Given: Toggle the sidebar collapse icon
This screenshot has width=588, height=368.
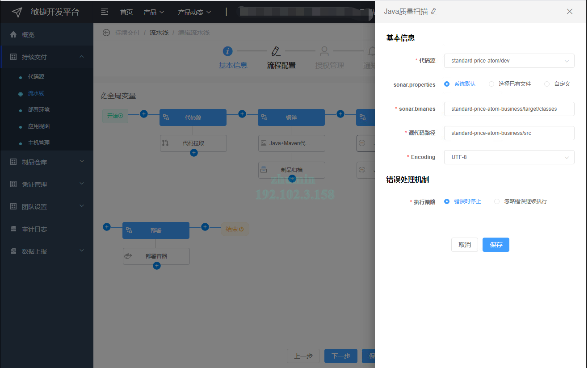Looking at the screenshot, I should pos(105,12).
